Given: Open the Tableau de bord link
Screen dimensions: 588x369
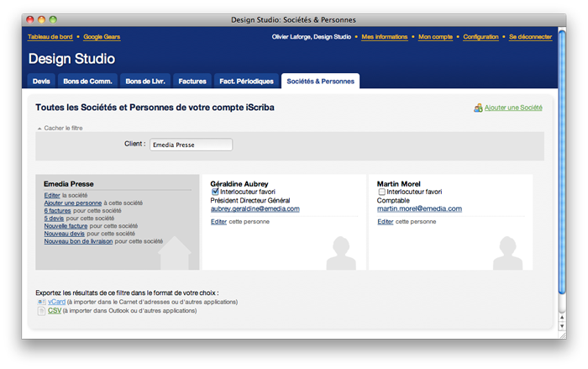Looking at the screenshot, I should point(50,37).
